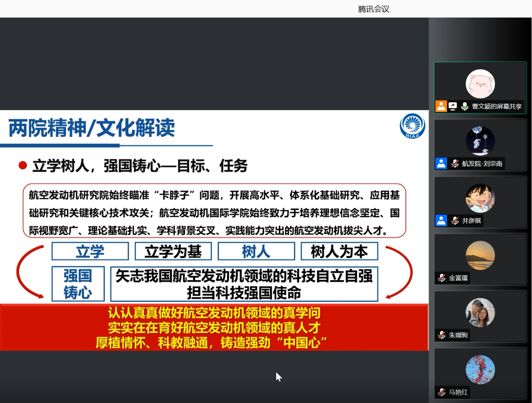Click the blue user icon beside 井彦祺

(x=441, y=220)
